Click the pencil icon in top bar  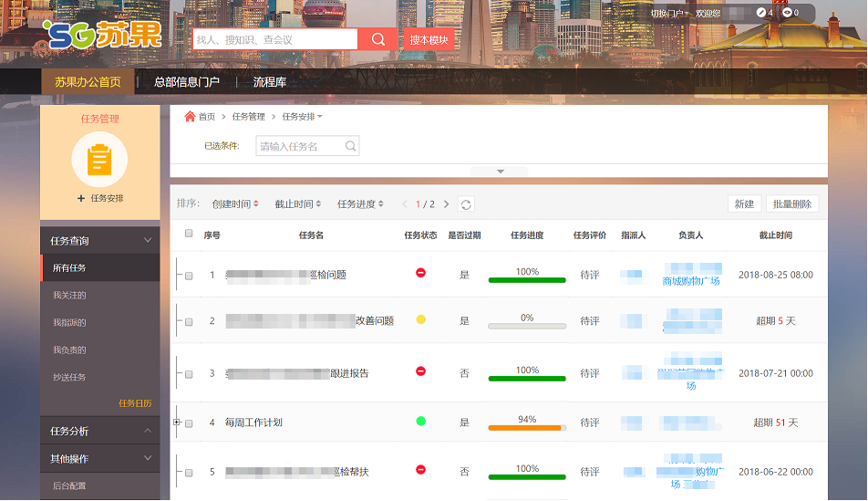point(761,13)
